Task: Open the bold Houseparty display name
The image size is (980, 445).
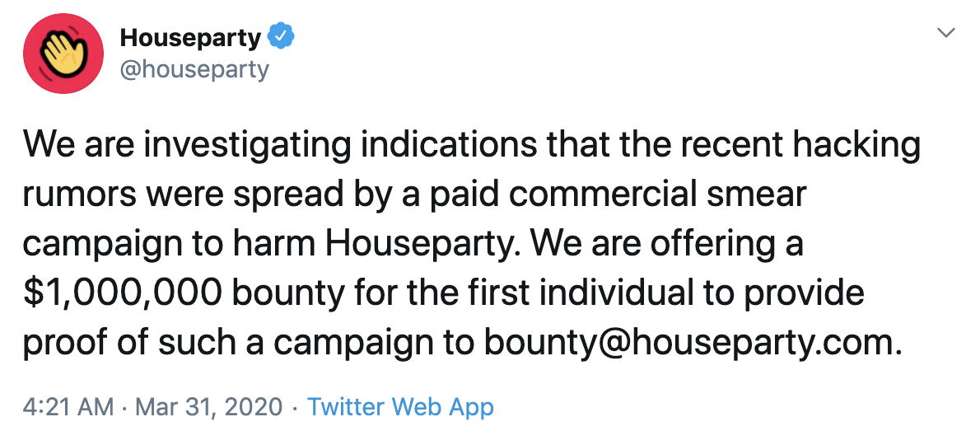Action: 190,37
